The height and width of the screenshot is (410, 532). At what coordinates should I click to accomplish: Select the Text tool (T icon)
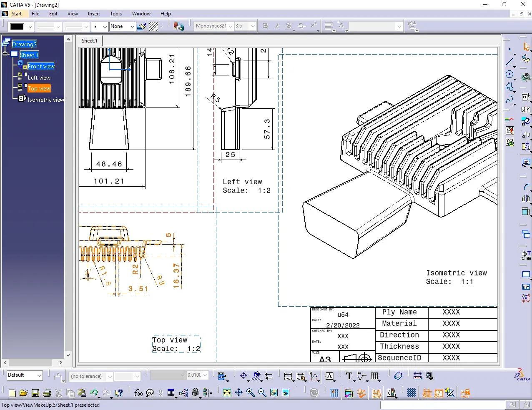pyautogui.click(x=349, y=376)
